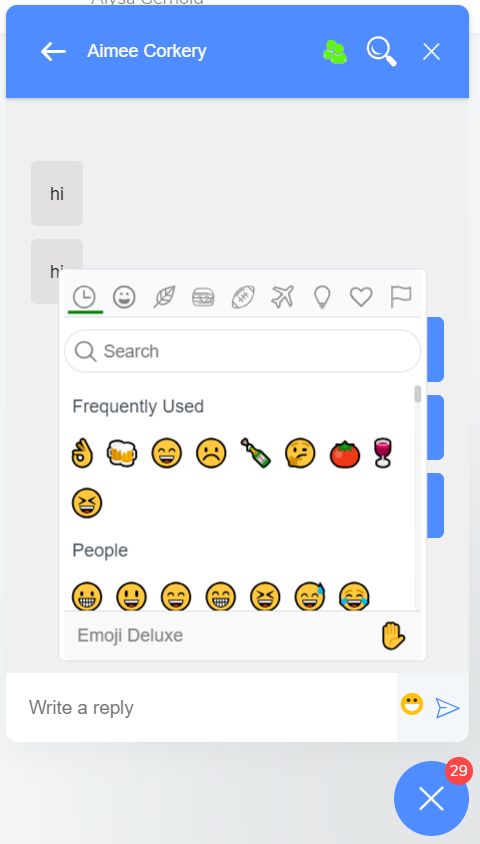Image resolution: width=480 pixels, height=844 pixels.
Task: Click the Write a reply input
Action: tap(202, 707)
